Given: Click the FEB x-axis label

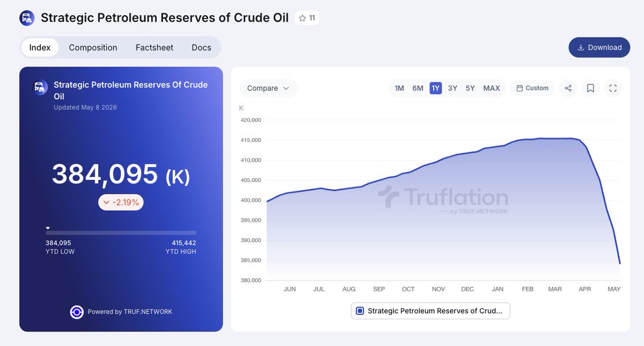Looking at the screenshot, I should click(x=528, y=289).
